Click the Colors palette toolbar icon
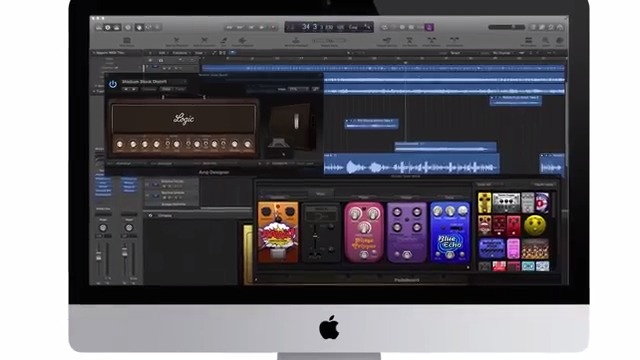This screenshot has height=360, width=640. [560, 41]
